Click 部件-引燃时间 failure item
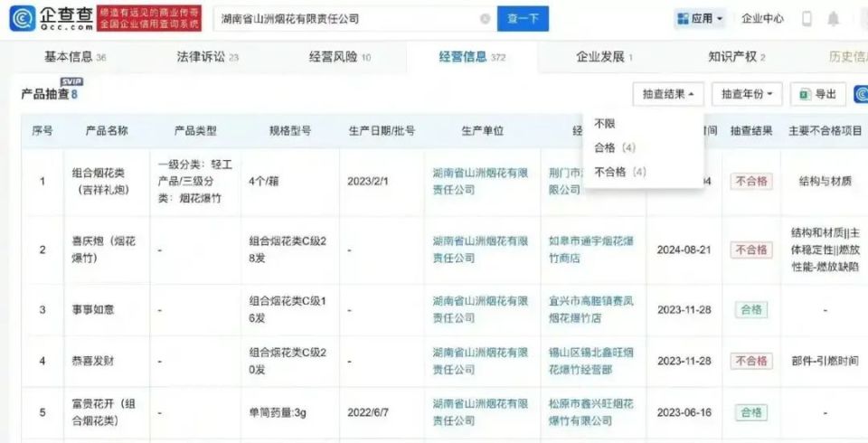Image resolution: width=868 pixels, height=443 pixels. click(825, 361)
